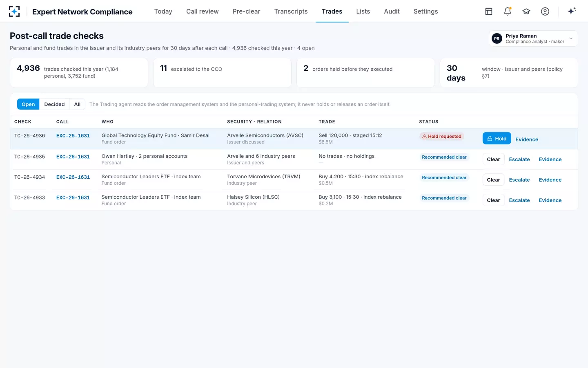Escalate the Owen Hartley check
588x368 pixels.
[519, 159]
